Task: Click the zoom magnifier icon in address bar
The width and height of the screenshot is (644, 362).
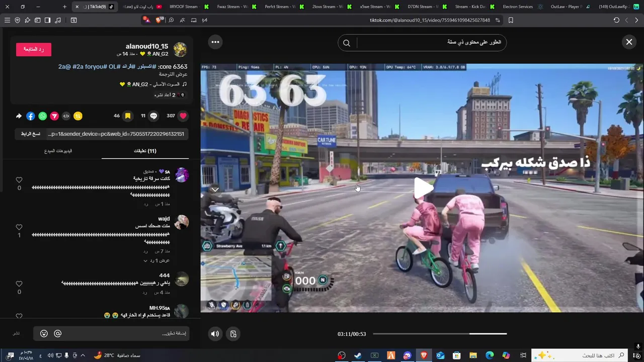Action: coord(171,20)
